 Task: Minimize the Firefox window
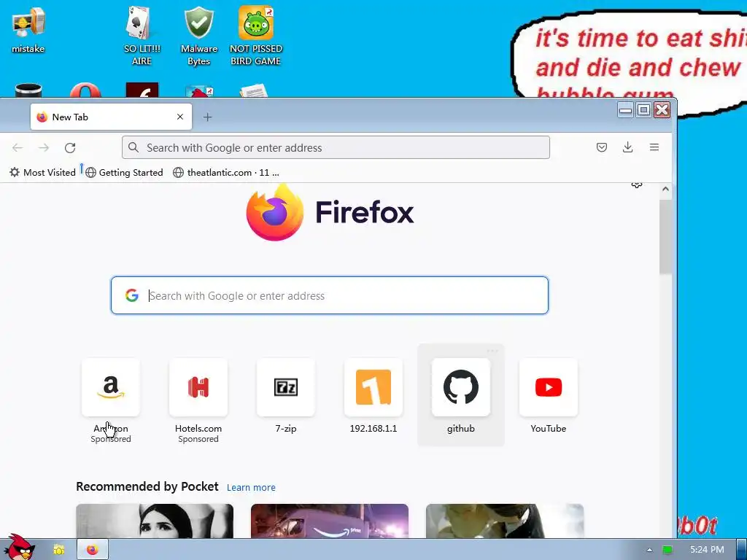pos(625,111)
